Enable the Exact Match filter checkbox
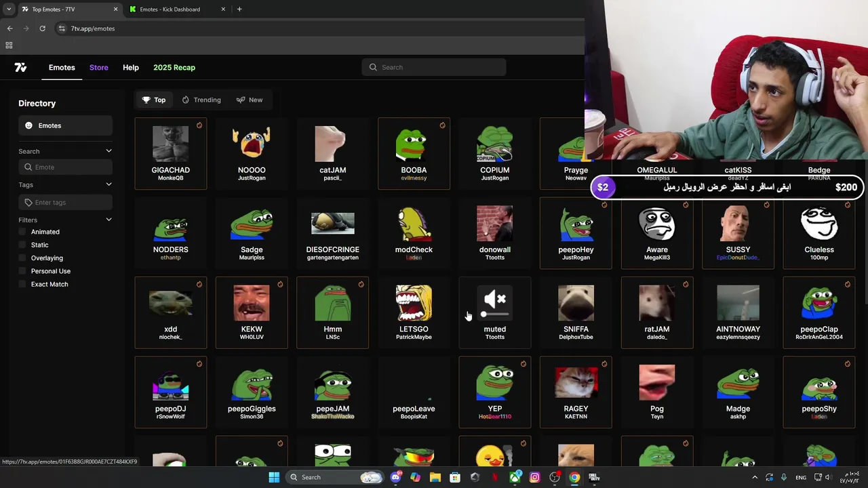This screenshot has height=488, width=868. 22,284
